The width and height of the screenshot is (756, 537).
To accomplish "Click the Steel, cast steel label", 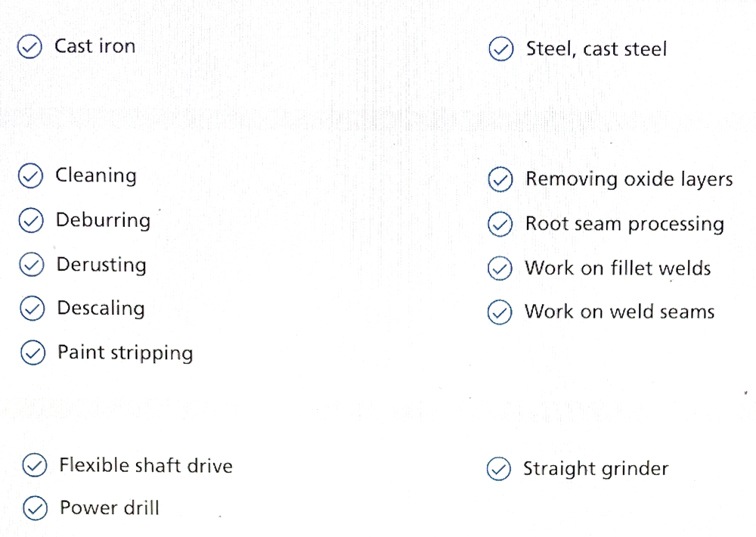I will 596,48.
